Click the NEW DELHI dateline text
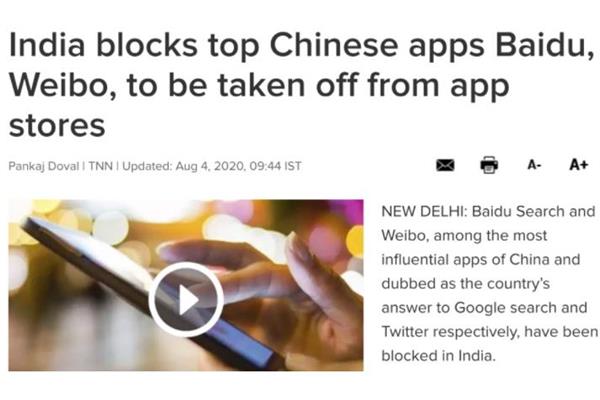The width and height of the screenshot is (600, 400). (424, 211)
